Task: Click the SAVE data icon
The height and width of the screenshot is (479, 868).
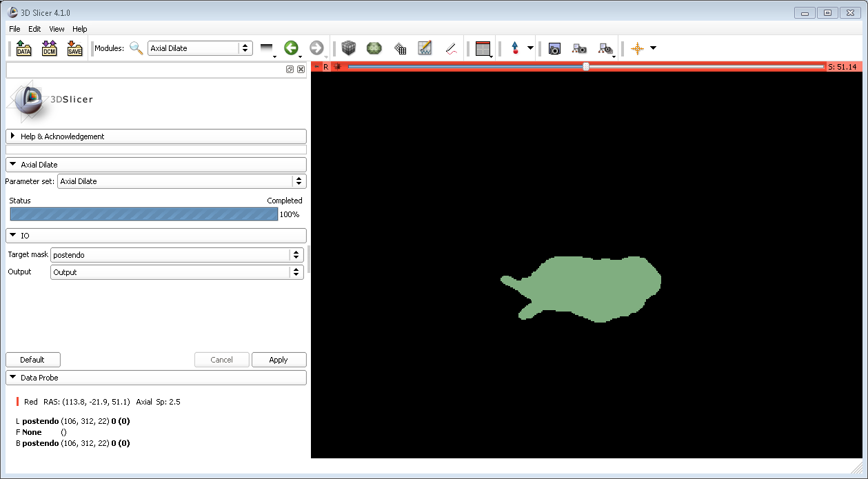Action: pos(74,48)
